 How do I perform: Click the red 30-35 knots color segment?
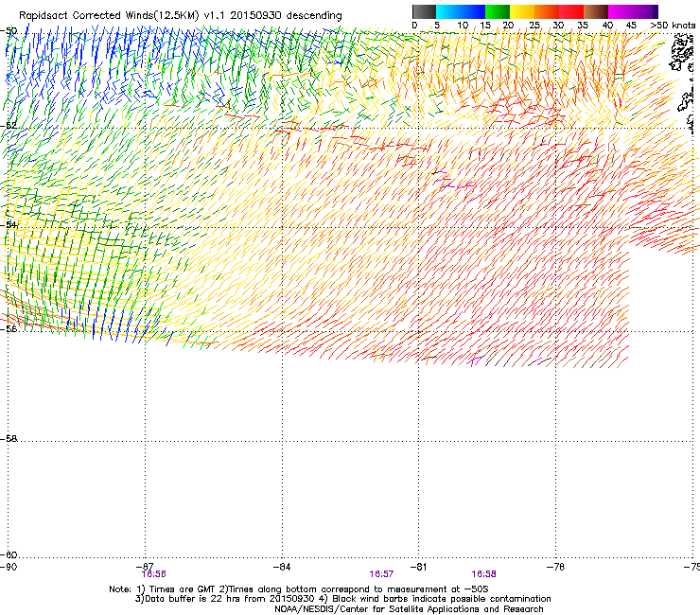(x=571, y=11)
